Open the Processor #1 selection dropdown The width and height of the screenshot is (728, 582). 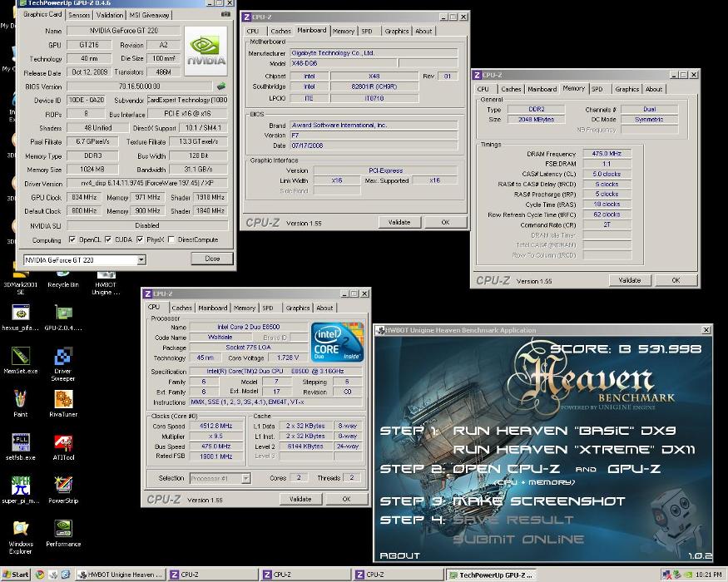[246, 478]
